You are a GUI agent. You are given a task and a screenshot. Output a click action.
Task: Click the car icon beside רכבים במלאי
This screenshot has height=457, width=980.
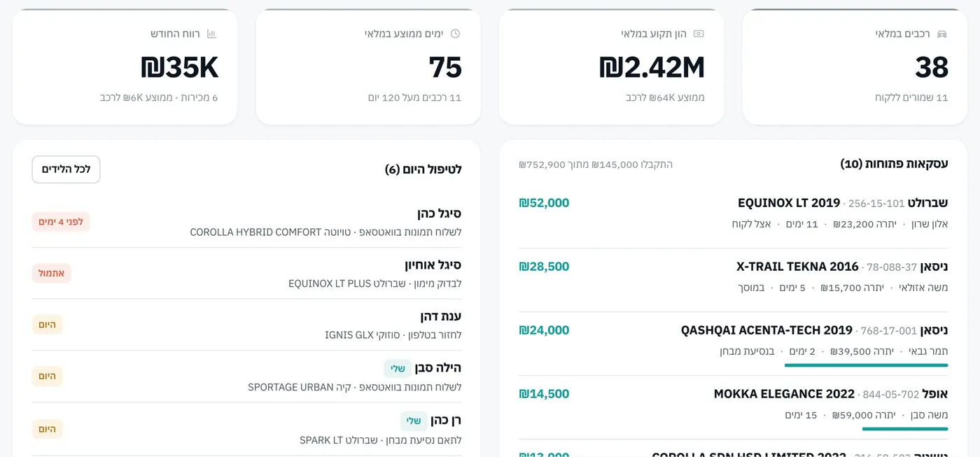[942, 34]
